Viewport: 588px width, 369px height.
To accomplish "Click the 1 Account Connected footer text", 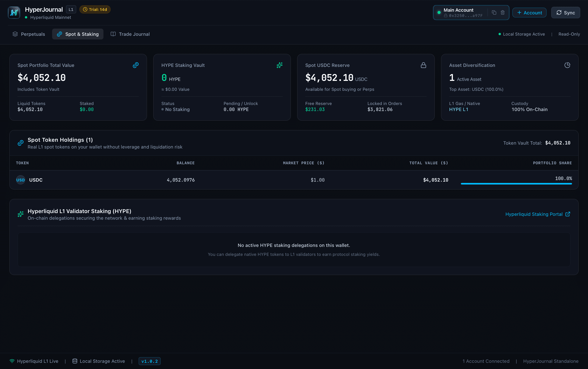I will (x=486, y=361).
